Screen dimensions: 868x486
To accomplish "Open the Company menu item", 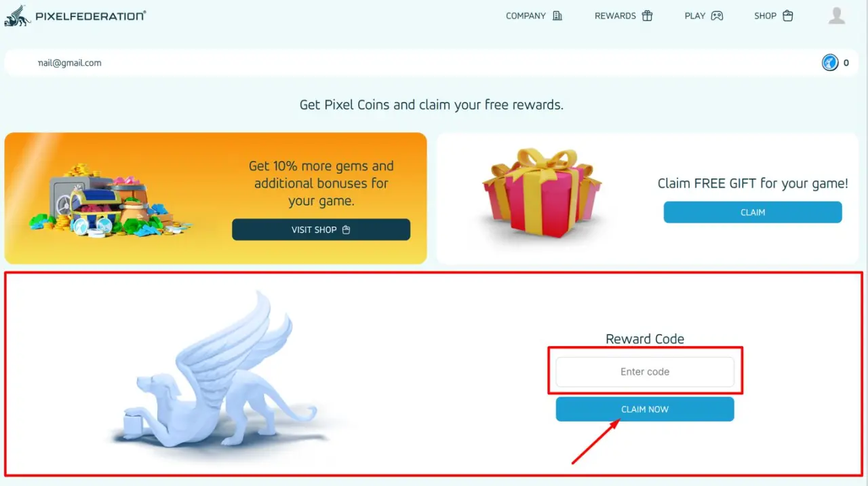I will (526, 16).
